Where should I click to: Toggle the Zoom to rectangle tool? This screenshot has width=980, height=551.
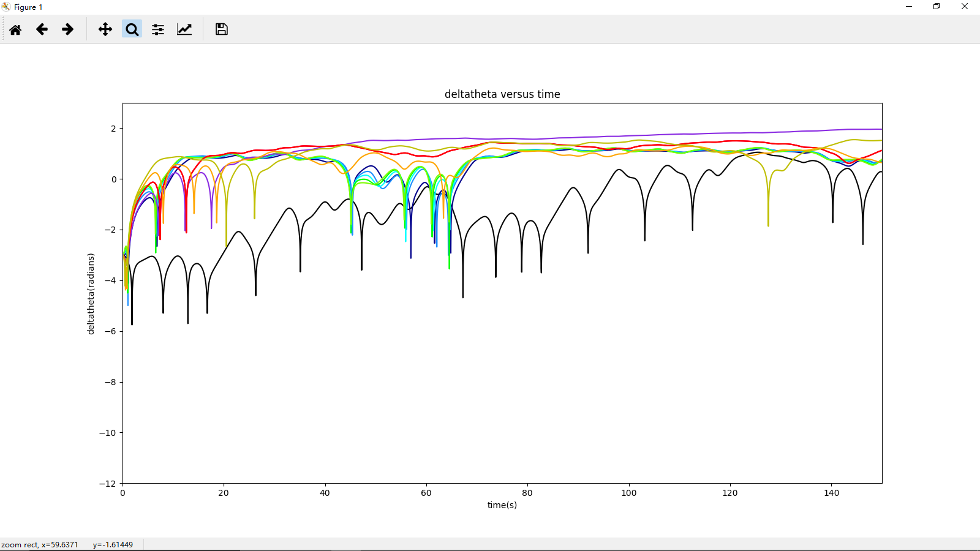(x=132, y=29)
